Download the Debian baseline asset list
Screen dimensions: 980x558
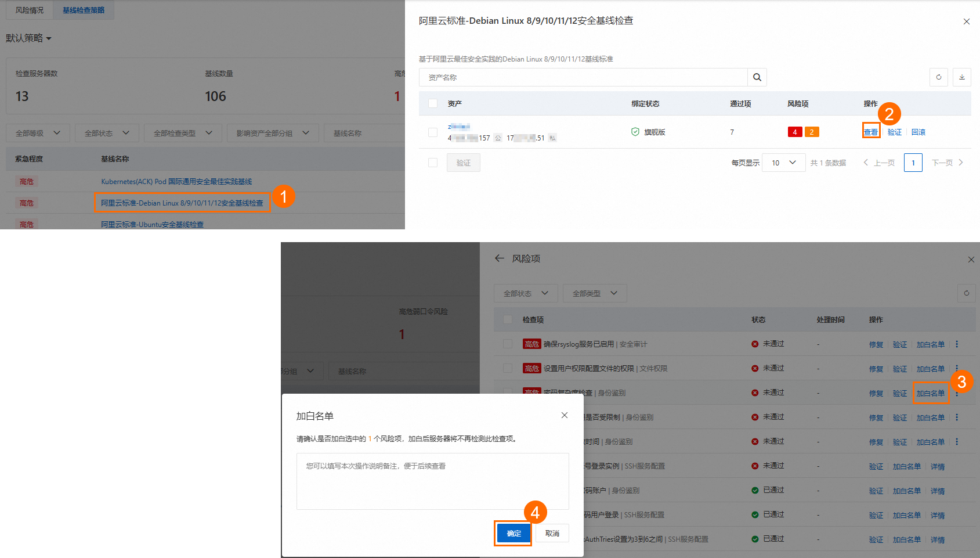[x=962, y=77]
